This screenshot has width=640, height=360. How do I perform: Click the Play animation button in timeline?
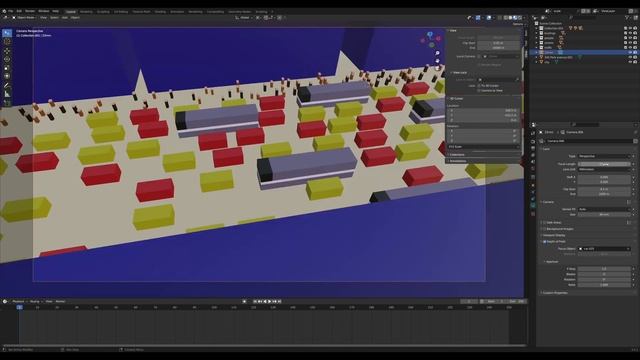[x=269, y=301]
